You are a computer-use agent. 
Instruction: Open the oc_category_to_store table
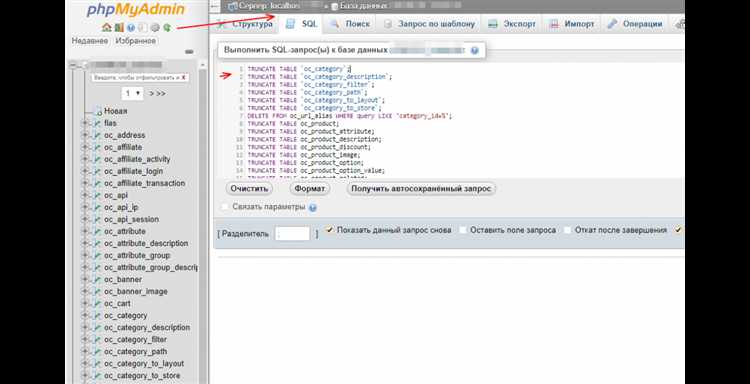(142, 376)
